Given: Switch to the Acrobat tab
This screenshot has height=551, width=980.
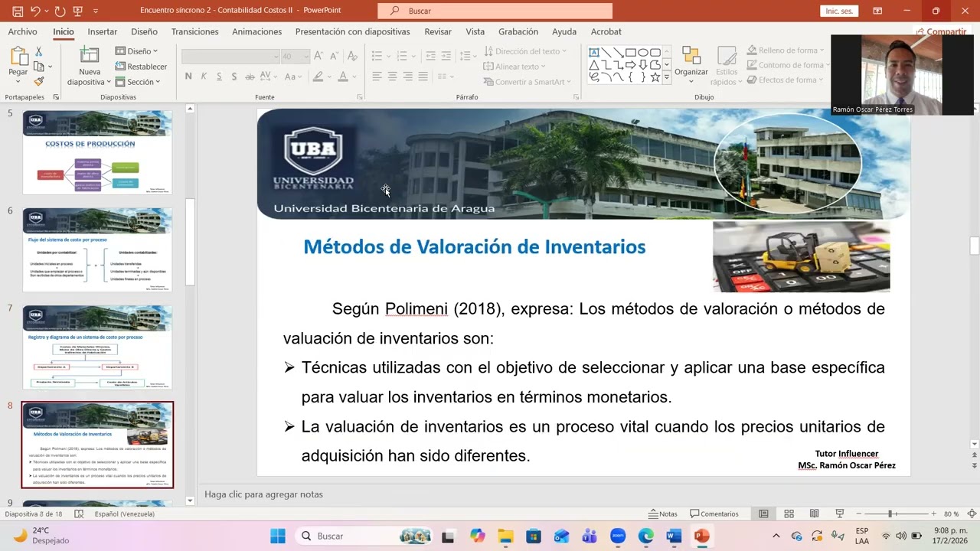Looking at the screenshot, I should (x=606, y=31).
